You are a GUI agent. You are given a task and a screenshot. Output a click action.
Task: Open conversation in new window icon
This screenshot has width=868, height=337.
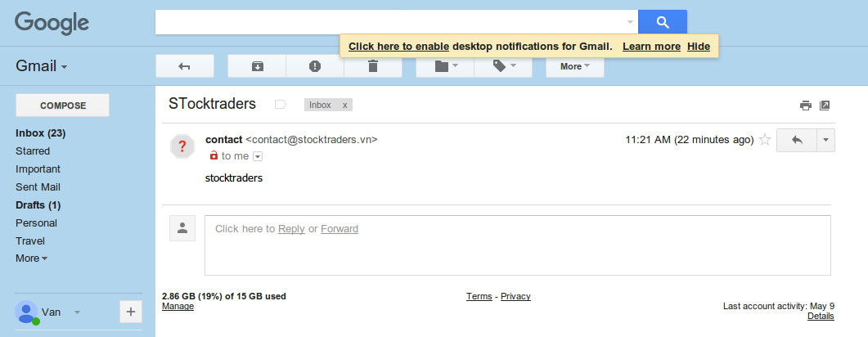coord(825,106)
